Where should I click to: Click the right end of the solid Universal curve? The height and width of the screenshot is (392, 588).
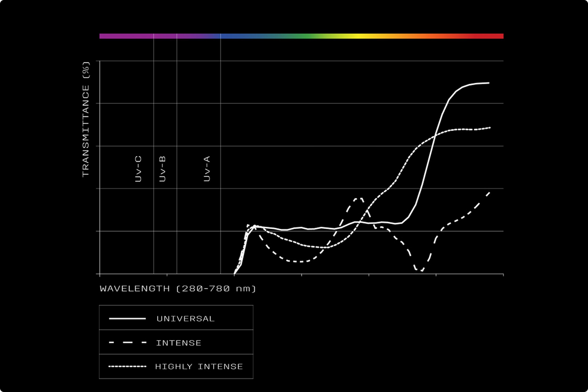click(x=489, y=83)
